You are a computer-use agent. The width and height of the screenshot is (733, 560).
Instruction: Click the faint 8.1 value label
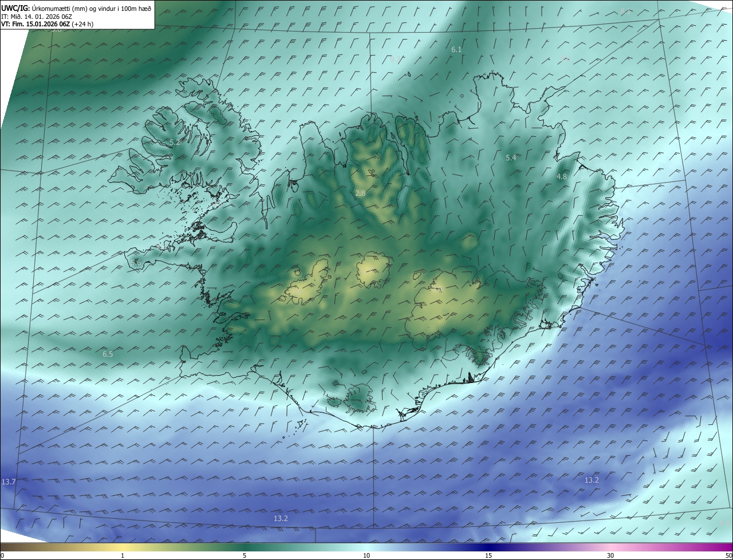pyautogui.click(x=625, y=11)
